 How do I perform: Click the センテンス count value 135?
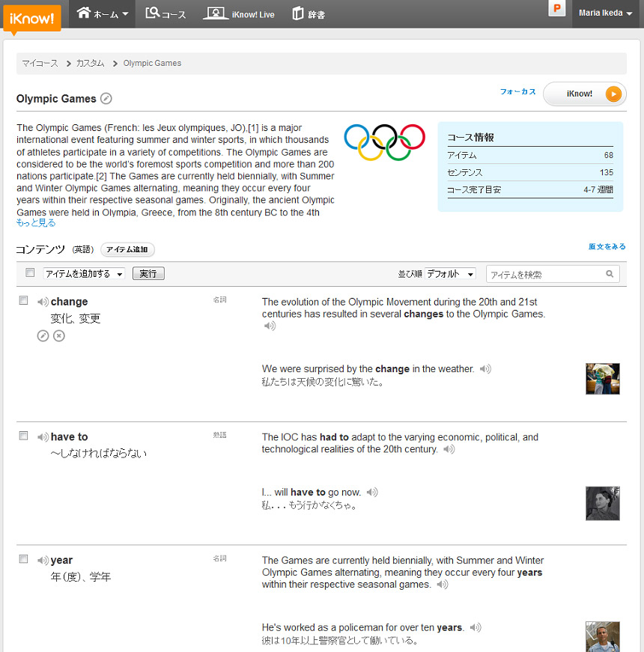[x=607, y=172]
